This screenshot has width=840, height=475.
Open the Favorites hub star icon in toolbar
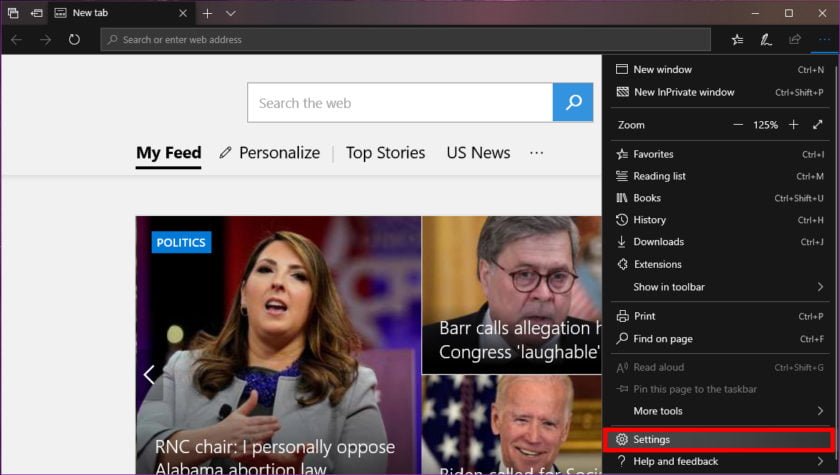(x=737, y=40)
